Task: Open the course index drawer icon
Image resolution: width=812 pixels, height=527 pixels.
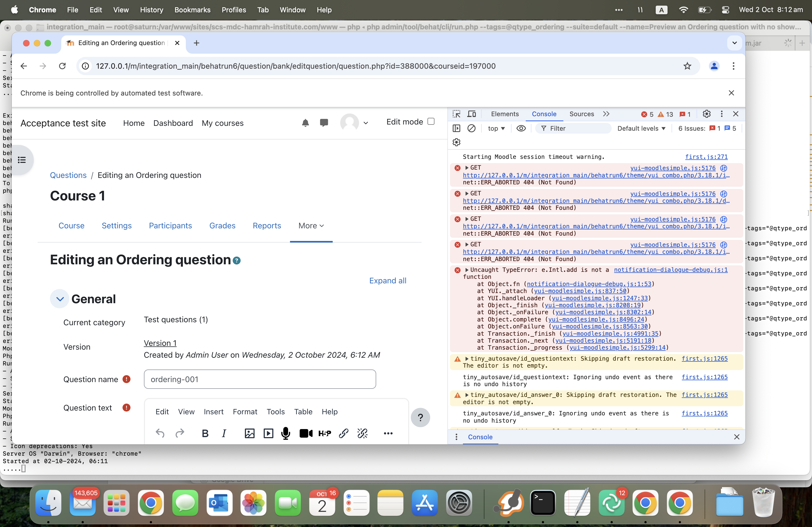Action: tap(22, 160)
